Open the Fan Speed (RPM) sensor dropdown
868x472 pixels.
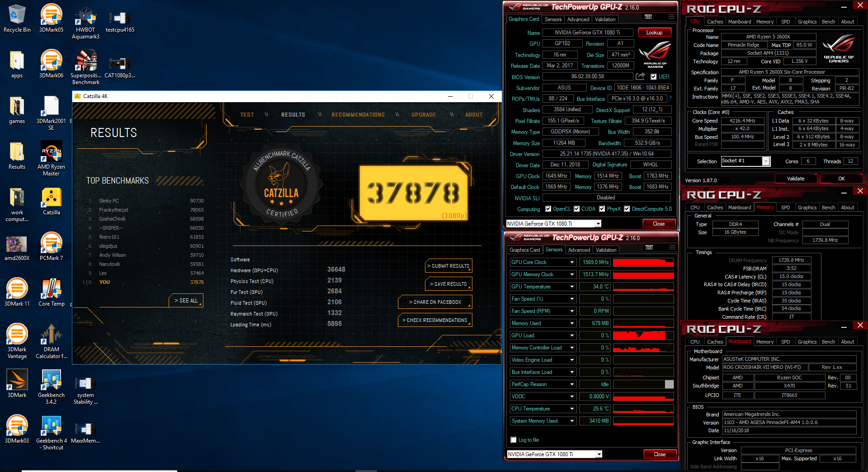click(x=572, y=311)
